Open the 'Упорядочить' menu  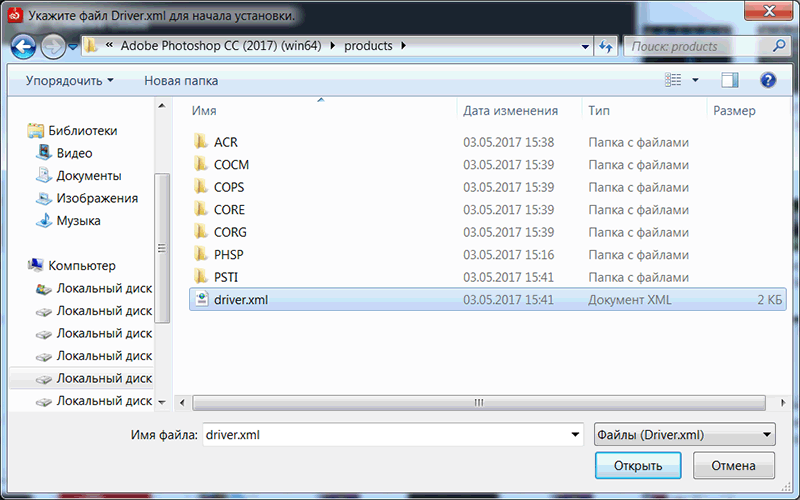click(x=70, y=81)
